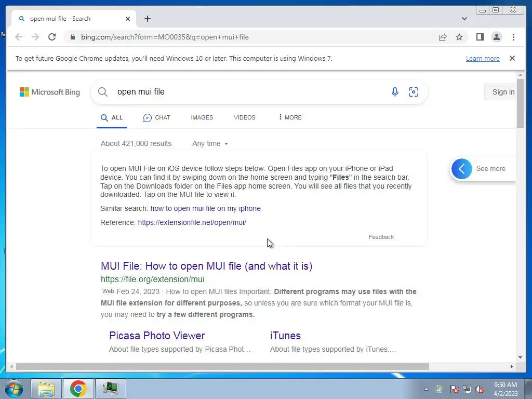Open a new tab with plus button
This screenshot has height=399, width=532.
click(x=147, y=19)
